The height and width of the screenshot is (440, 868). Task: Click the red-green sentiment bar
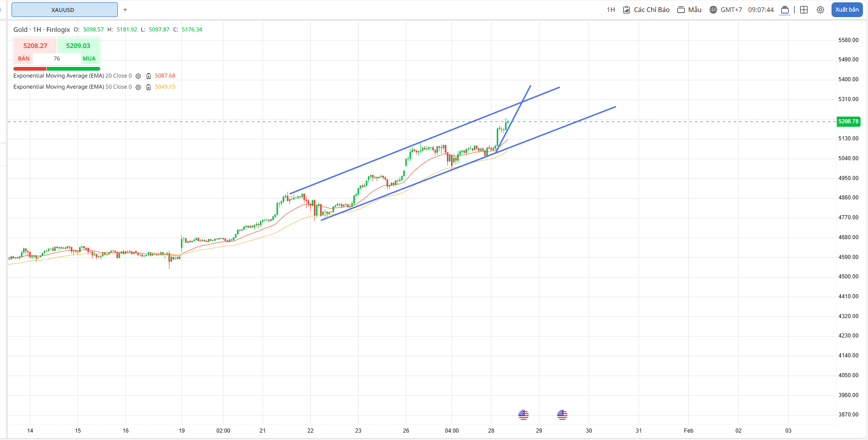tap(57, 69)
